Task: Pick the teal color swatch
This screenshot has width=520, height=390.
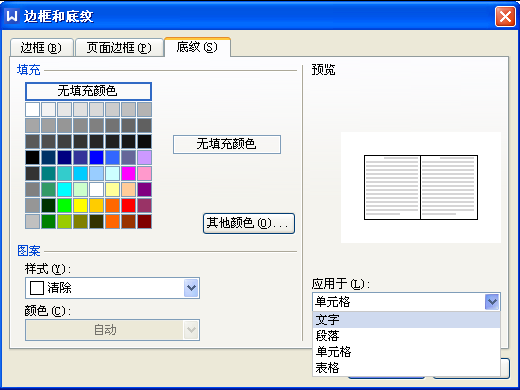Action: 48,173
